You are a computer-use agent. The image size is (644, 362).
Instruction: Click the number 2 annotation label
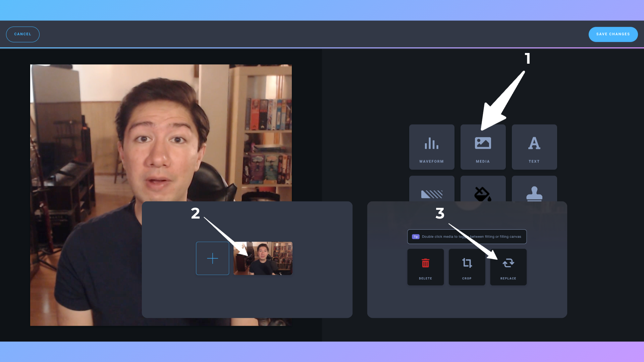coord(195,214)
